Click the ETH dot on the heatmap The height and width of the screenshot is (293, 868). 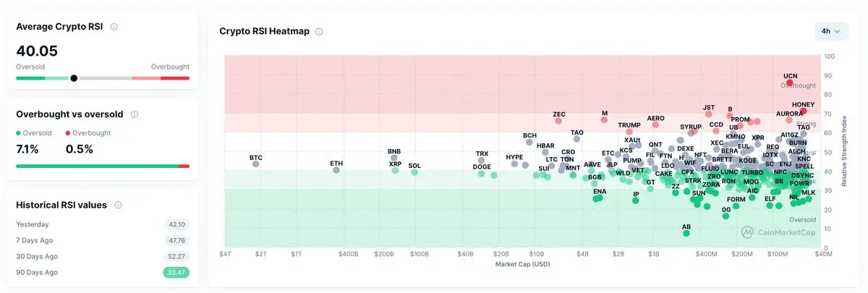[336, 170]
